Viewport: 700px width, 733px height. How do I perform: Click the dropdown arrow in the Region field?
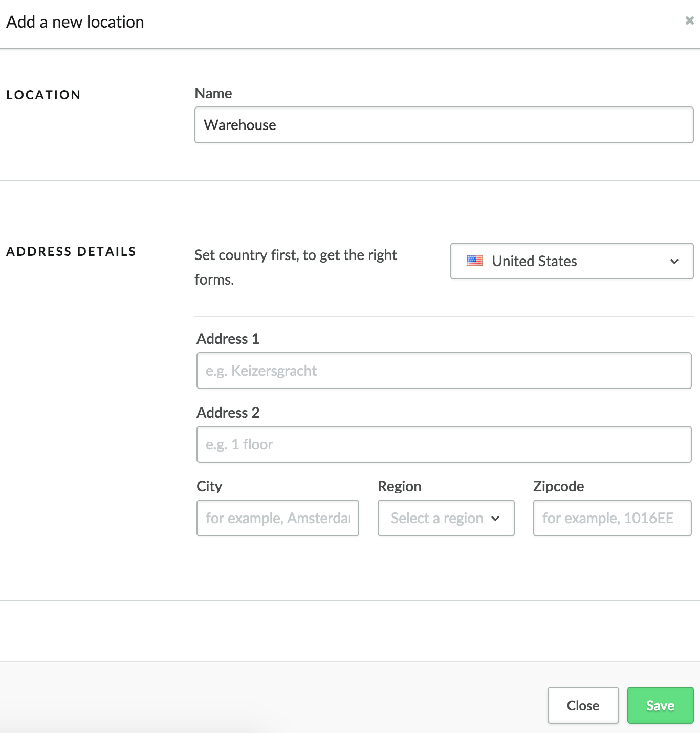(x=496, y=519)
